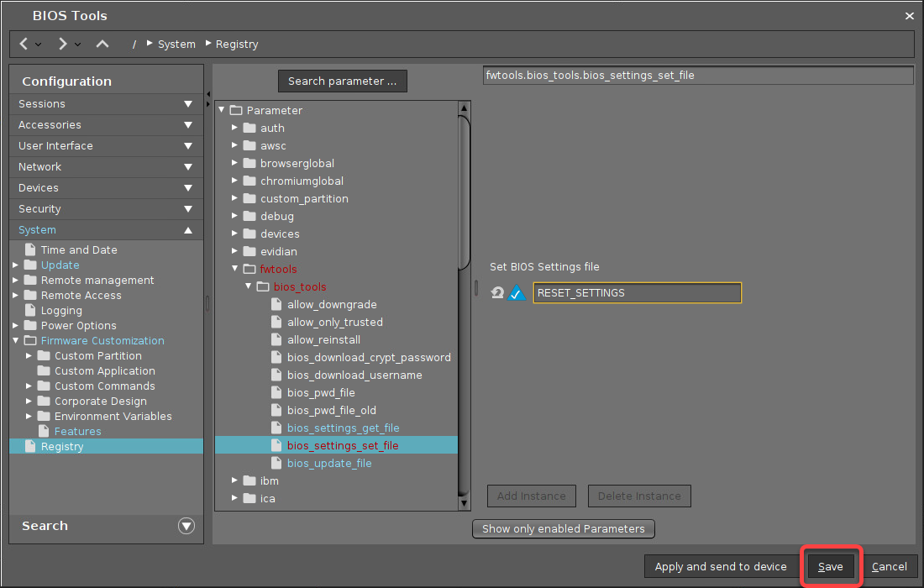Click the forward navigation arrow
The width and height of the screenshot is (924, 588).
62,44
